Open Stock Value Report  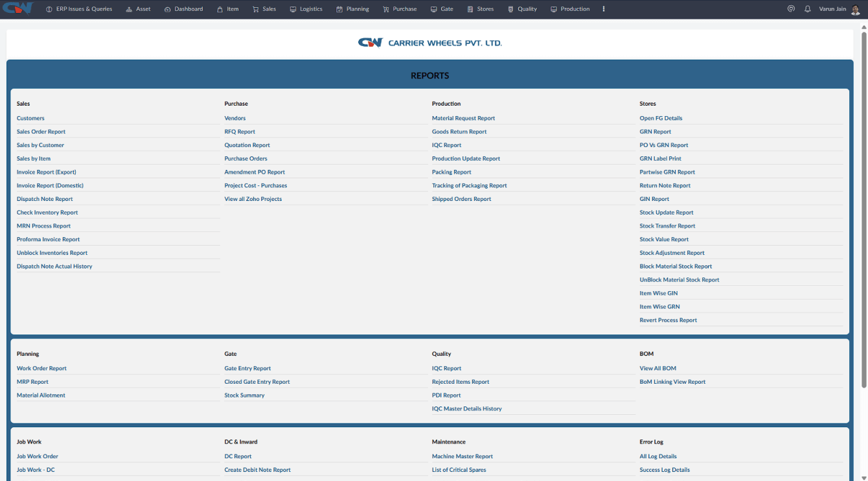point(665,240)
